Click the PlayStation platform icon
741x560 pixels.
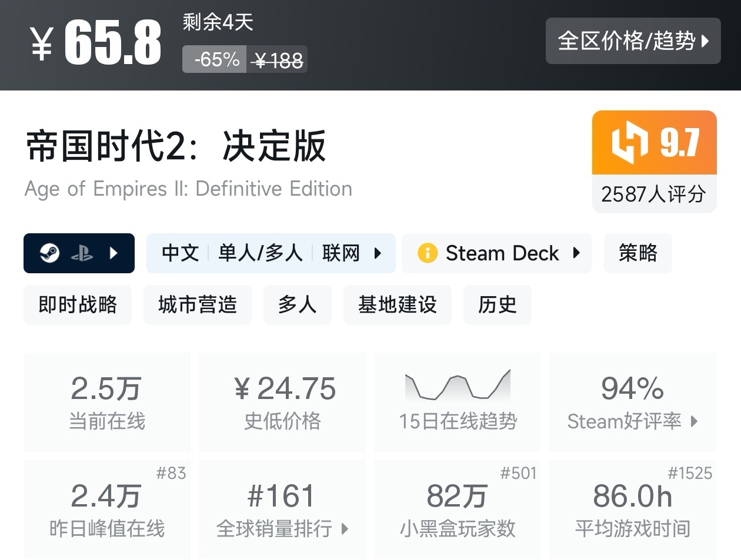[x=82, y=253]
